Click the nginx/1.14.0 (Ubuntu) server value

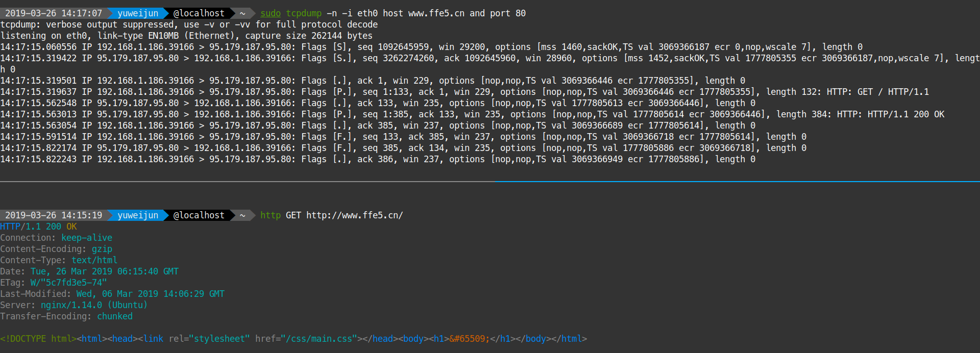[x=94, y=305]
